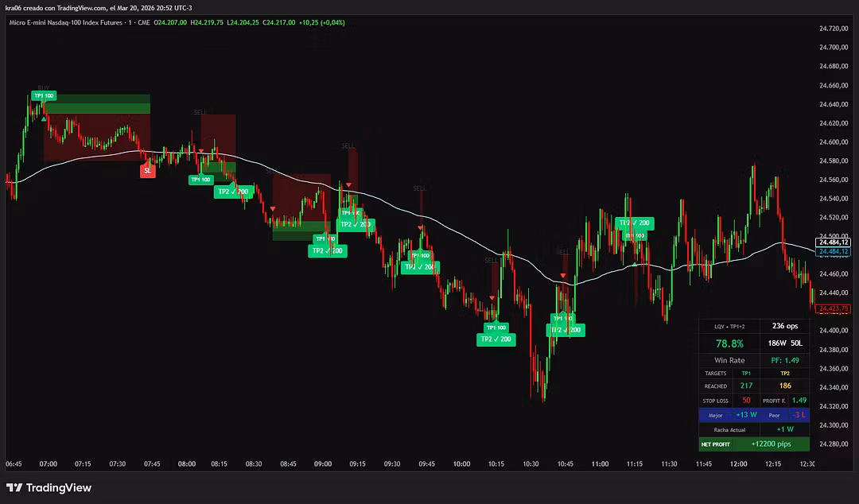Image resolution: width=859 pixels, height=504 pixels.
Task: Click the REACHED row label
Action: (716, 386)
